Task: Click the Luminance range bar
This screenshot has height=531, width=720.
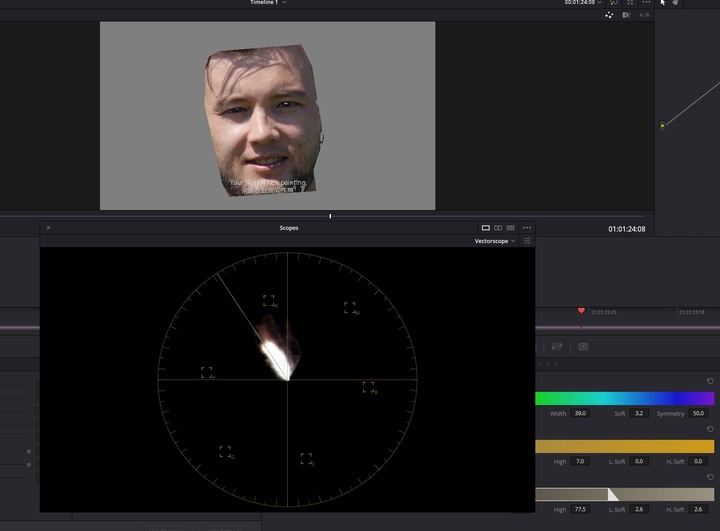Action: tap(624, 494)
